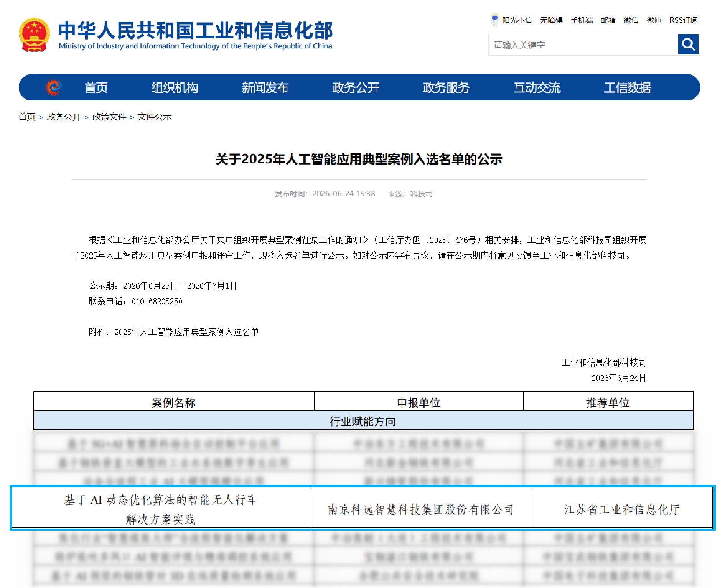Click the magnifier search button
Image resolution: width=725 pixels, height=588 pixels.
[x=688, y=44]
